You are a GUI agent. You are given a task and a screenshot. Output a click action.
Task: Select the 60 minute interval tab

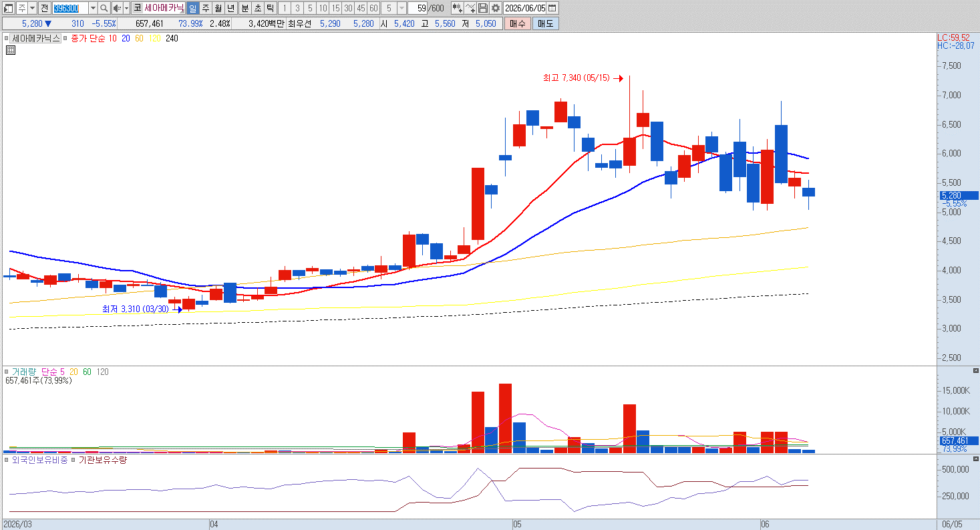(373, 8)
